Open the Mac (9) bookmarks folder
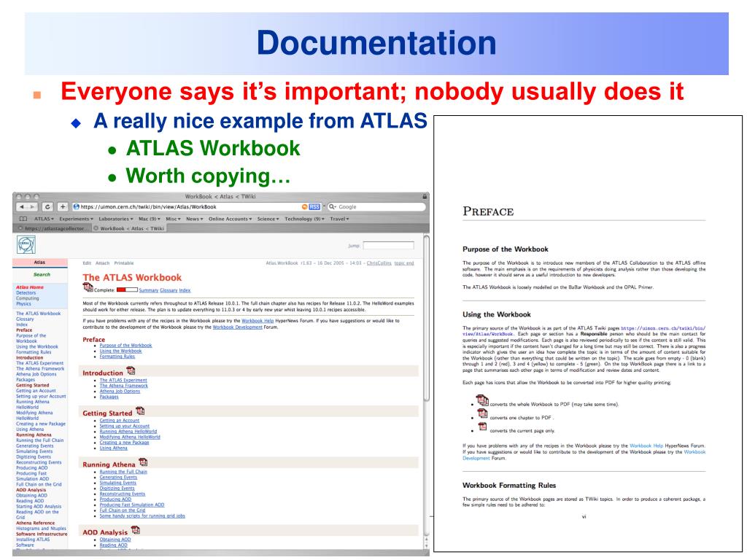Image resolution: width=747 pixels, height=560 pixels. pyautogui.click(x=149, y=219)
